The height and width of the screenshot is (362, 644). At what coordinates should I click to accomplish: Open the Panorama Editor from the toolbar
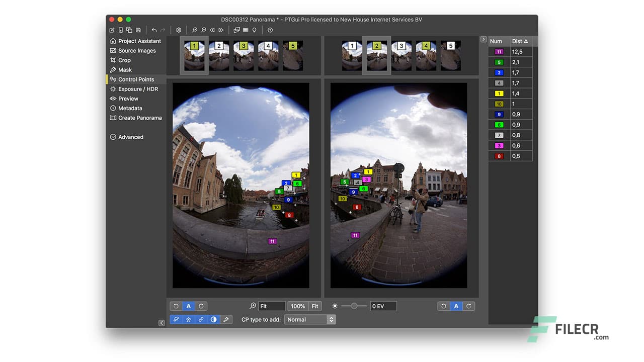click(236, 30)
